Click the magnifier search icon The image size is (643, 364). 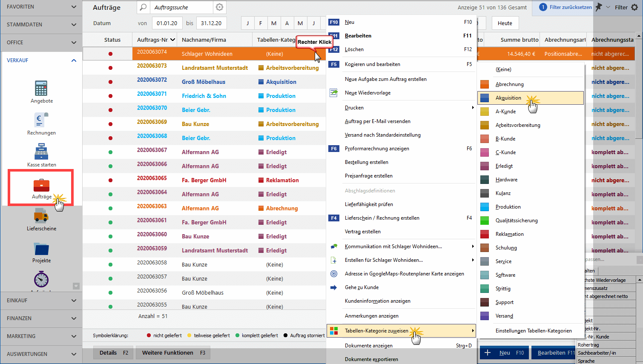[144, 7]
